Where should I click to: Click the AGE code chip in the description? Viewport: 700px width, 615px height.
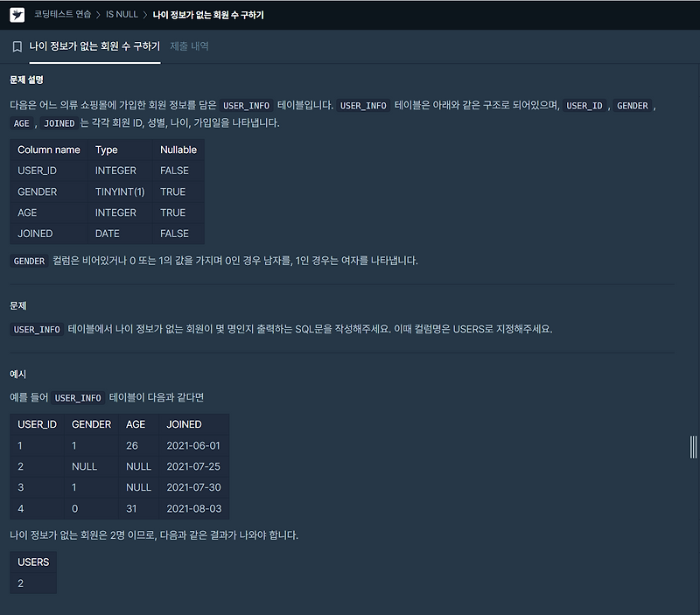(x=22, y=123)
